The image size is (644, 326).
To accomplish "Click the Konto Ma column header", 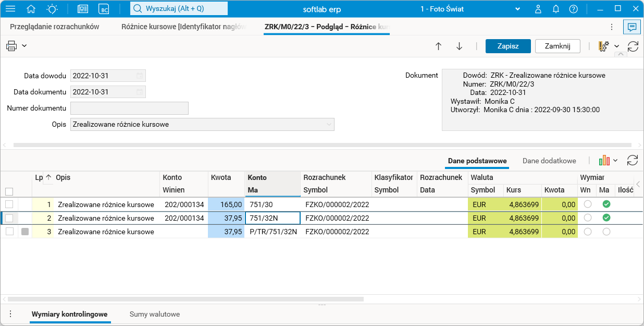I will tap(273, 184).
